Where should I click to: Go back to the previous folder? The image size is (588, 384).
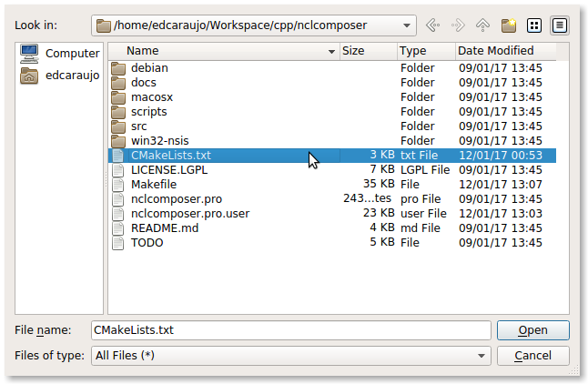coord(433,25)
